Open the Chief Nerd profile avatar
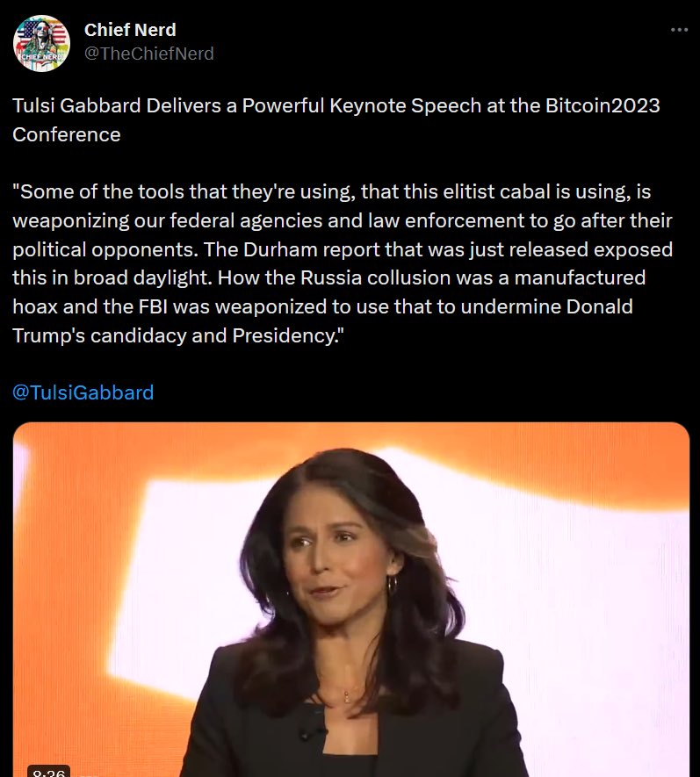 click(x=41, y=43)
